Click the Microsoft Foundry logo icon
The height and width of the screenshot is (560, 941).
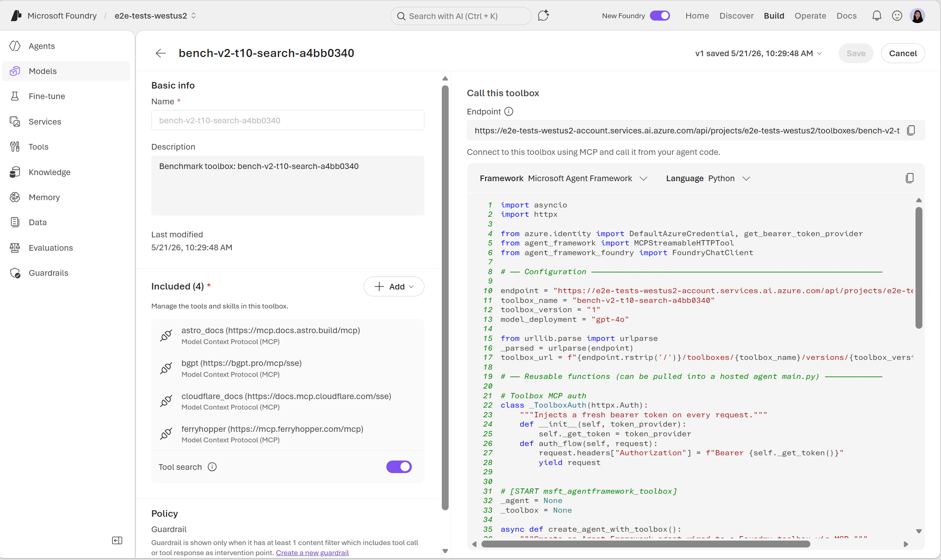(x=16, y=16)
